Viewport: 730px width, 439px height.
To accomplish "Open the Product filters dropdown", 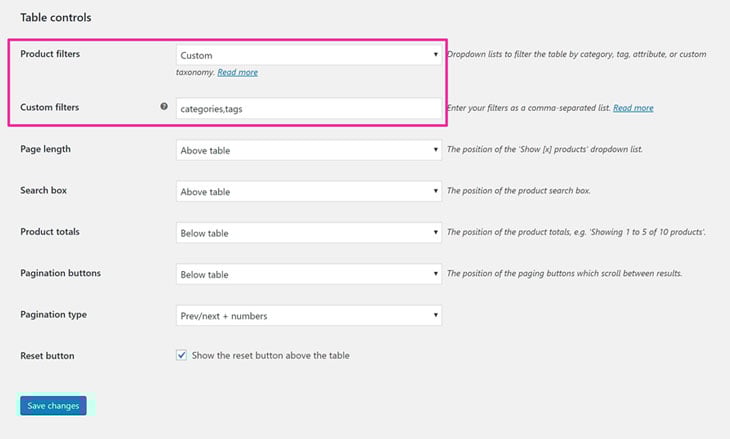I will click(309, 55).
